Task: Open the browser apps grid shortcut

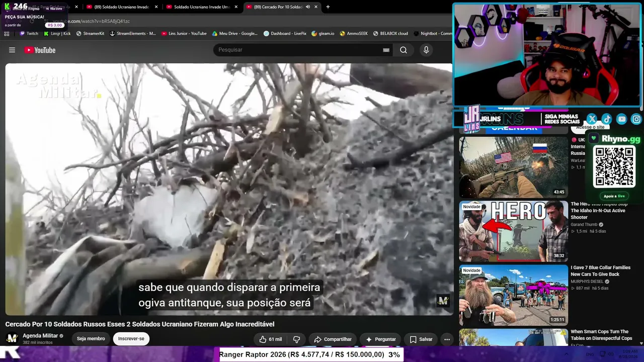Action: (x=7, y=34)
